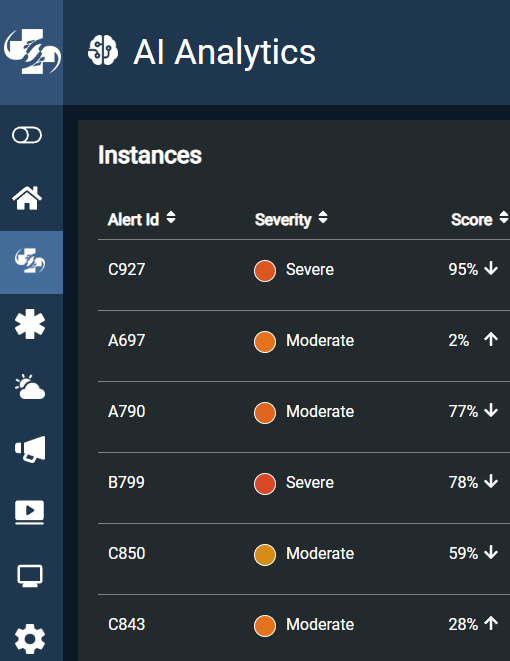Open the megaphone announcements icon
Viewport: 510px width, 661px height.
click(x=30, y=449)
